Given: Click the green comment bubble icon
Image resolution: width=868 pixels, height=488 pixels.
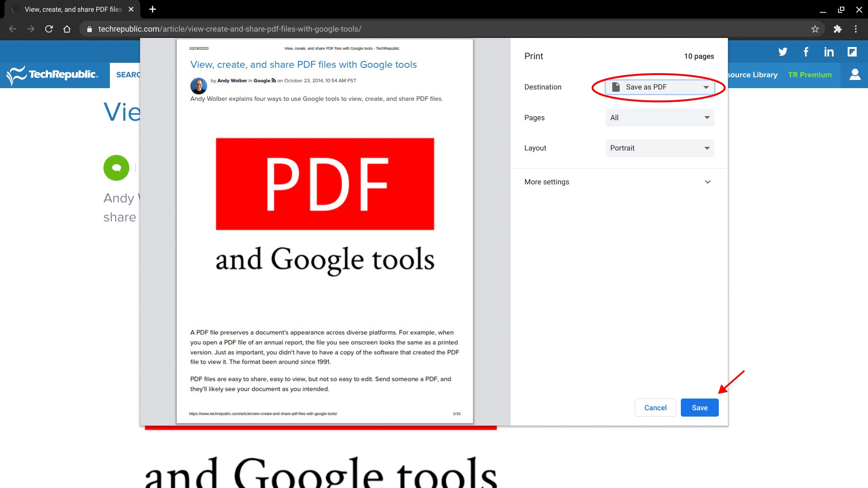Looking at the screenshot, I should pos(116,168).
